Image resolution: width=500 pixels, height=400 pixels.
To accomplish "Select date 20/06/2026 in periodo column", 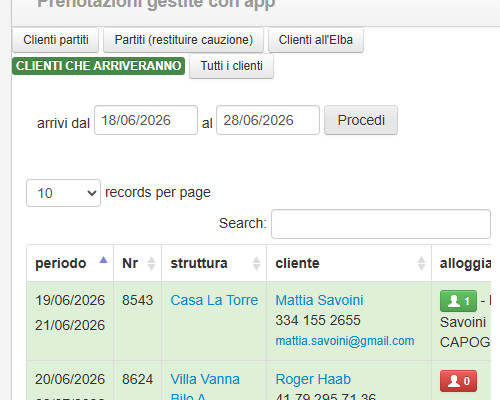I will coord(70,379).
